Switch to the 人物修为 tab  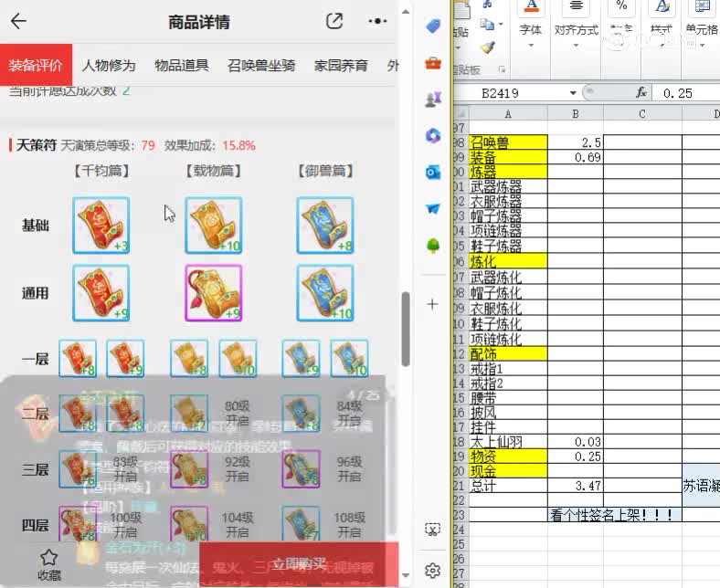[109, 65]
